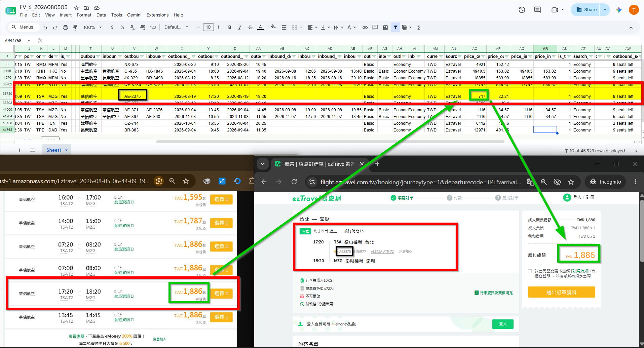Bookmark the ezTravel booking page
644x348 pixels.
click(x=571, y=182)
